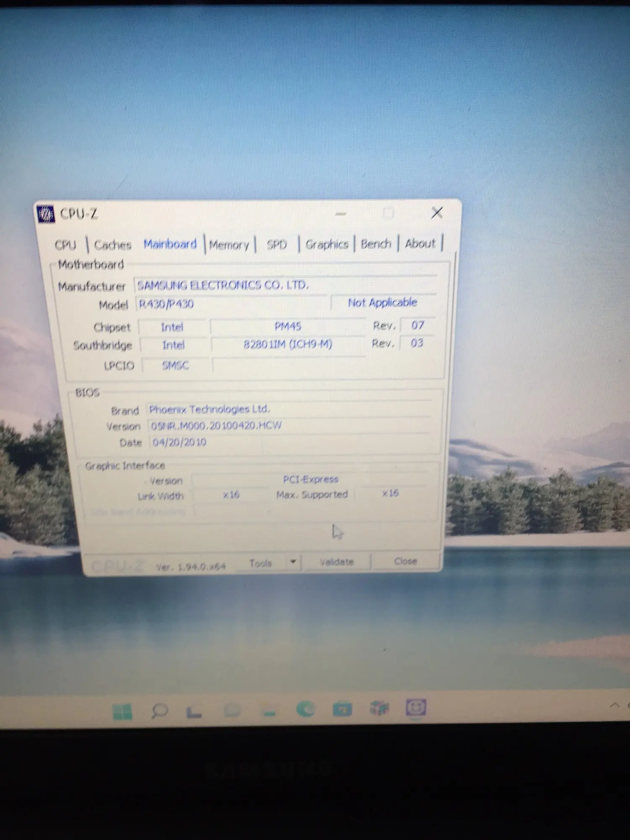Click the Close button at the bottom
The height and width of the screenshot is (840, 630).
click(x=405, y=561)
